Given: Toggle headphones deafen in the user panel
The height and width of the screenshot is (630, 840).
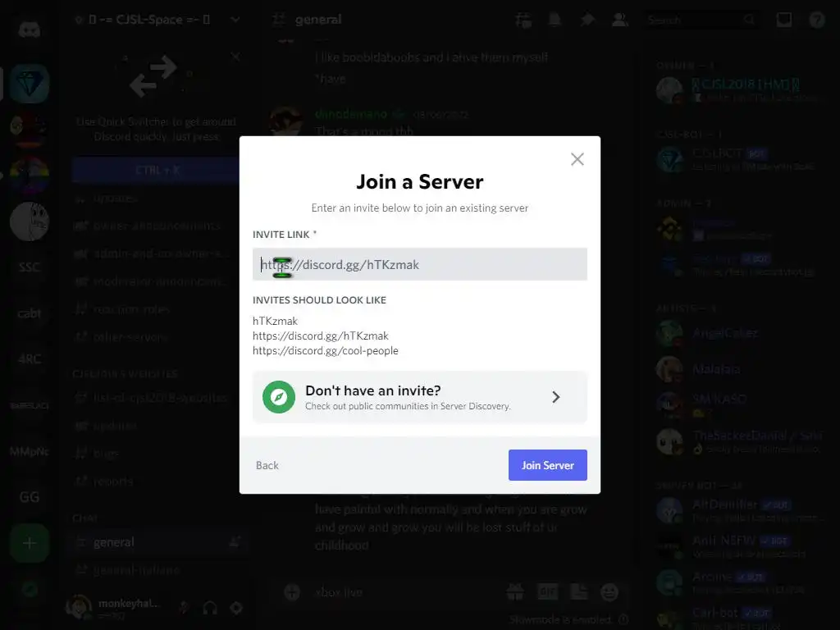Looking at the screenshot, I should [x=210, y=608].
